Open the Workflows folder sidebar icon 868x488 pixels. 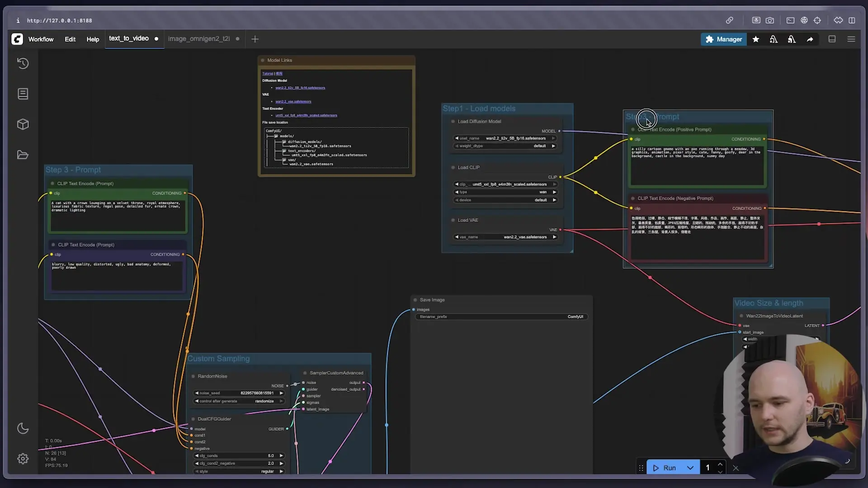coord(23,155)
